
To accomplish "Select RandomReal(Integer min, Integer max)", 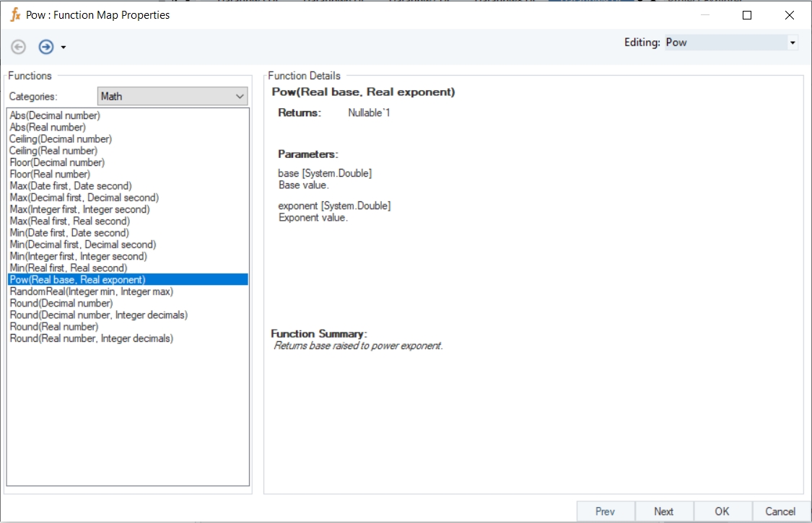I will click(91, 291).
